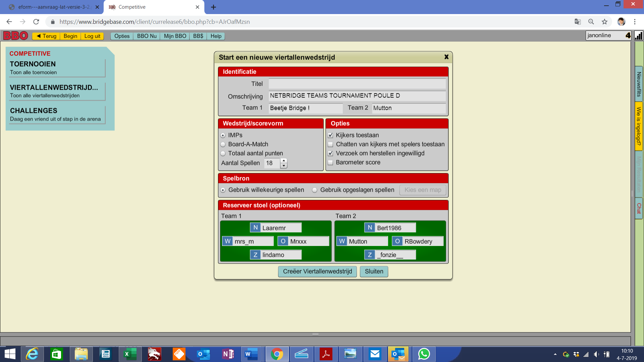
Task: Select Board-A-Match scoring radio button
Action: point(223,144)
